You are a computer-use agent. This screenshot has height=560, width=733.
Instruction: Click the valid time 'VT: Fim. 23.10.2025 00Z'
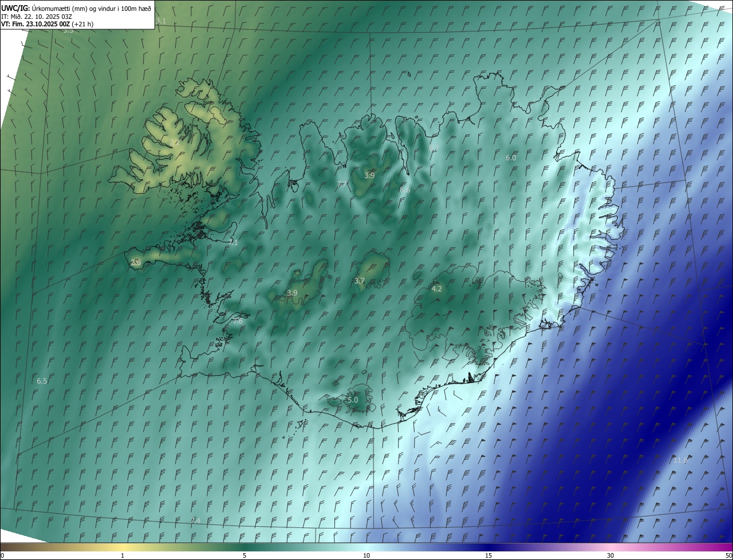pyautogui.click(x=36, y=24)
